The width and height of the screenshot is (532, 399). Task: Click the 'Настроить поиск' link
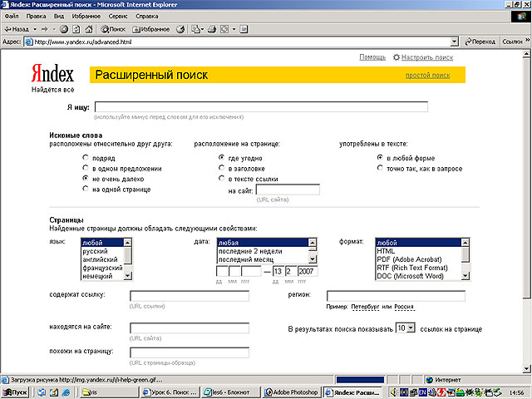pos(426,57)
